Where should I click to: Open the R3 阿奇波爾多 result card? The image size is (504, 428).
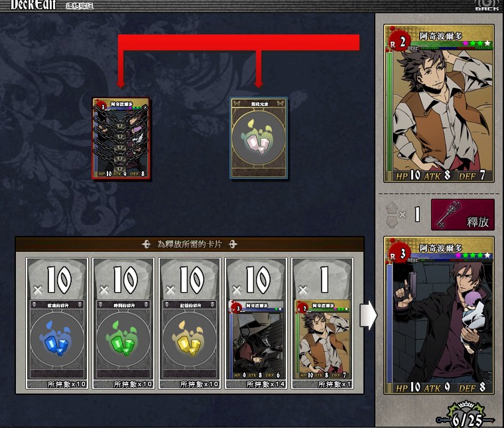tap(439, 315)
